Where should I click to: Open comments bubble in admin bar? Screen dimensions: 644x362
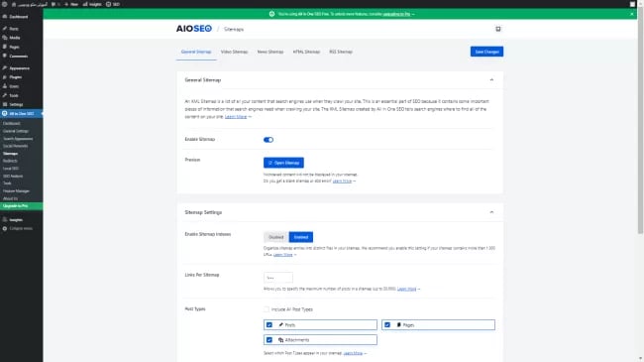point(54,4)
